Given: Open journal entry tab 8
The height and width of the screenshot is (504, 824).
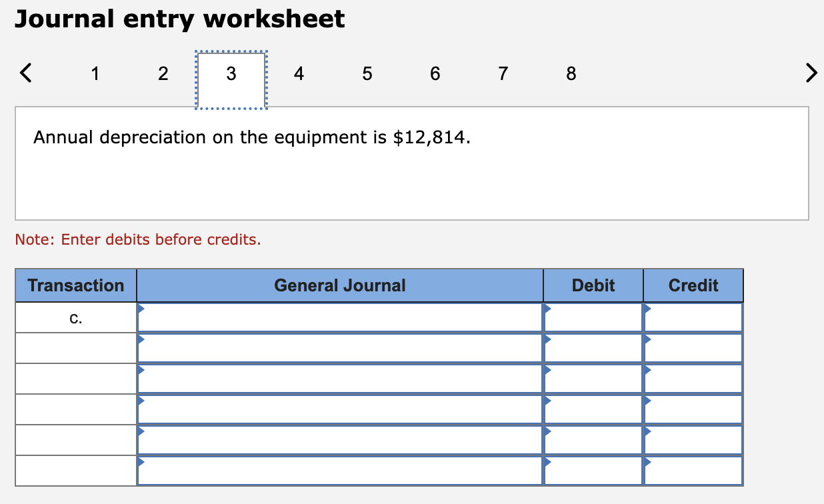Looking at the screenshot, I should (571, 73).
